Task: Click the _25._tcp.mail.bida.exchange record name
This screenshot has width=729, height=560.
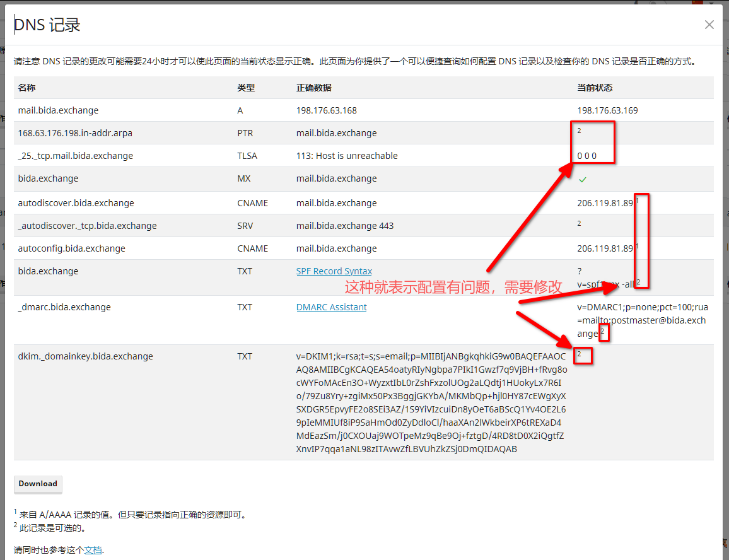Action: pos(76,156)
